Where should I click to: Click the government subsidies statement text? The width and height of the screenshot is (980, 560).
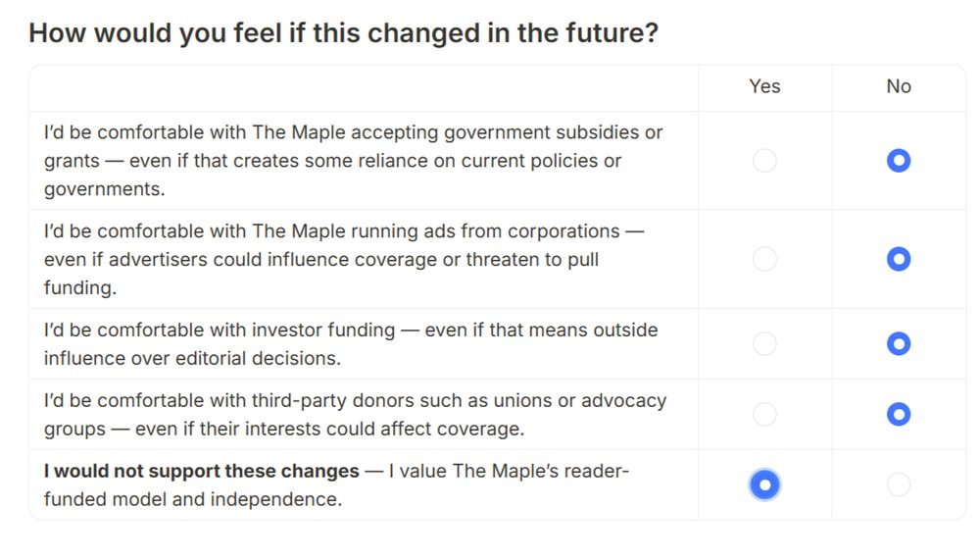pos(353,160)
